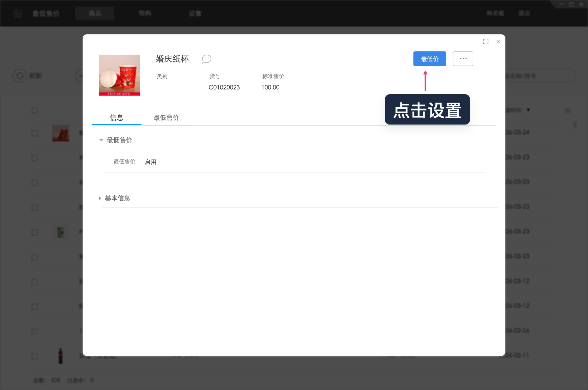Click the blue 最低价 button
Screen dimensions: 588x390
click(430, 59)
